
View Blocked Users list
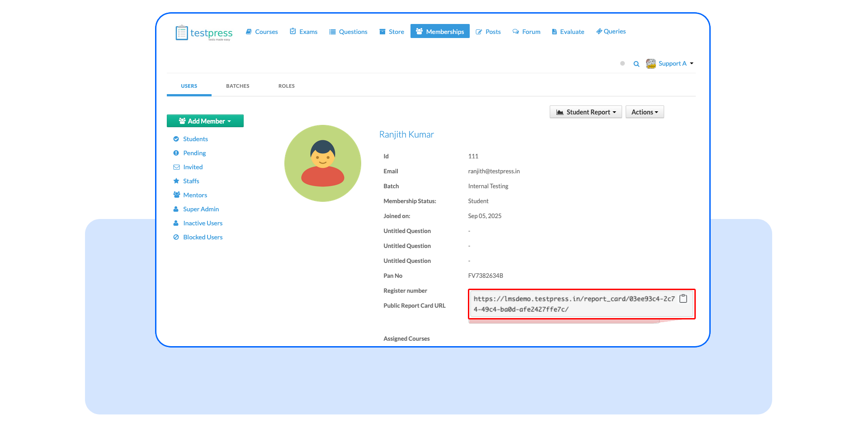pyautogui.click(x=203, y=237)
